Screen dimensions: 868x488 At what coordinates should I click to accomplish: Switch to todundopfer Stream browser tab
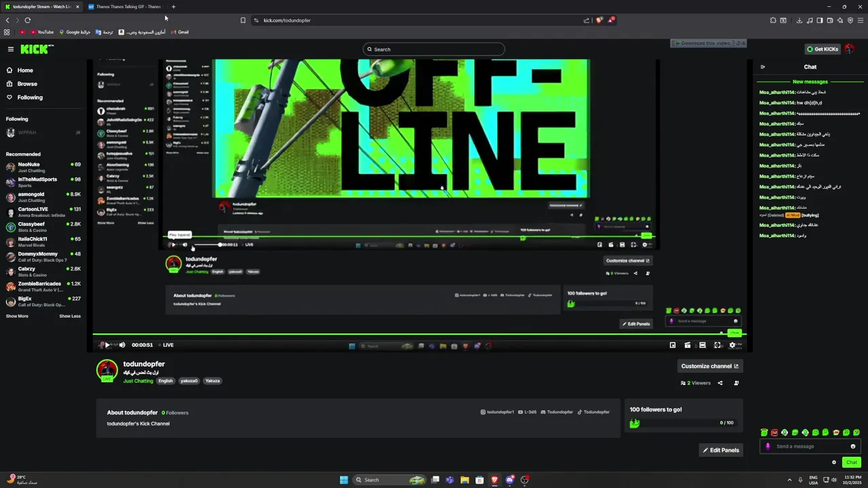tap(42, 7)
